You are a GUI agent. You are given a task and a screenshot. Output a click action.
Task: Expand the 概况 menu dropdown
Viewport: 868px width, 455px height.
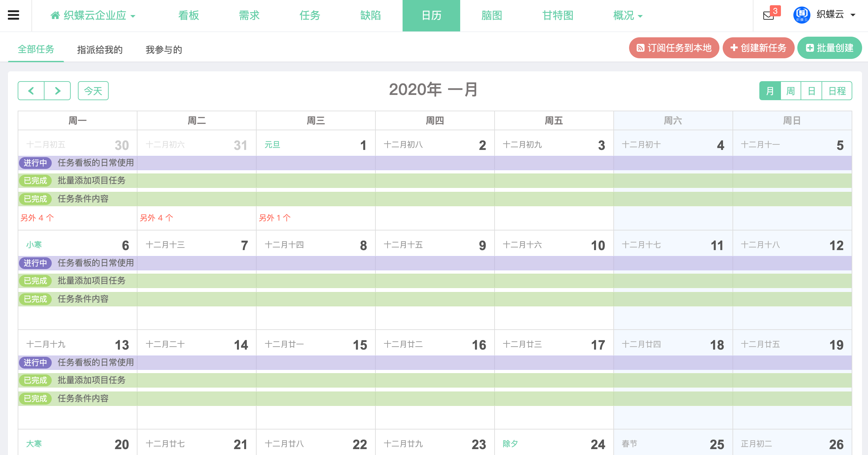[640, 16]
